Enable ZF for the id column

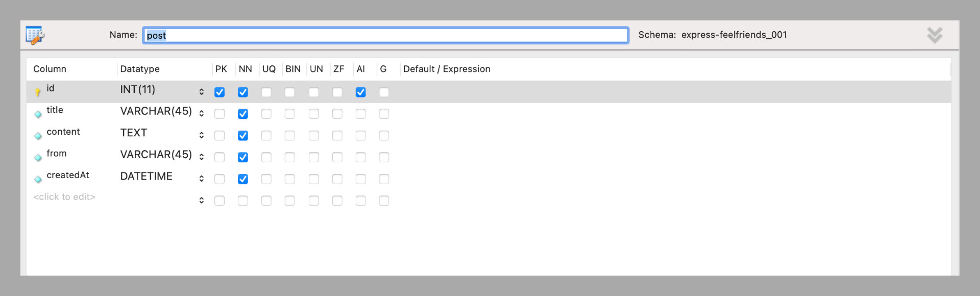click(337, 92)
